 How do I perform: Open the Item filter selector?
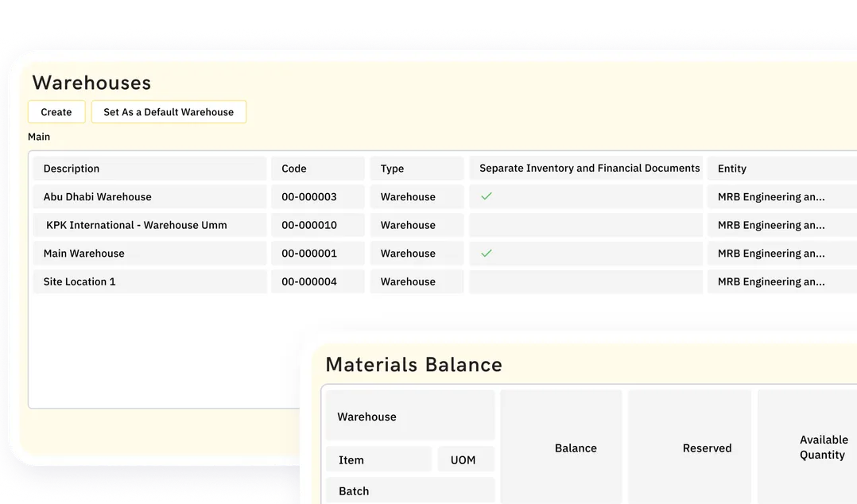pyautogui.click(x=379, y=459)
